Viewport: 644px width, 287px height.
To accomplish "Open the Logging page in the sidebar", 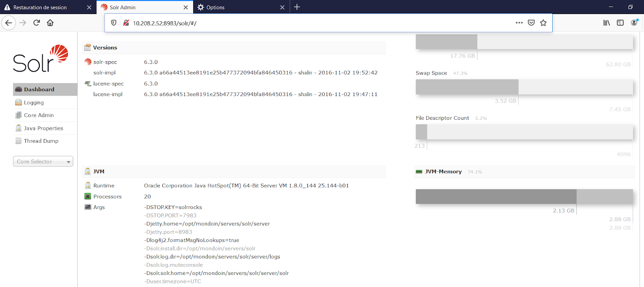I will point(34,102).
